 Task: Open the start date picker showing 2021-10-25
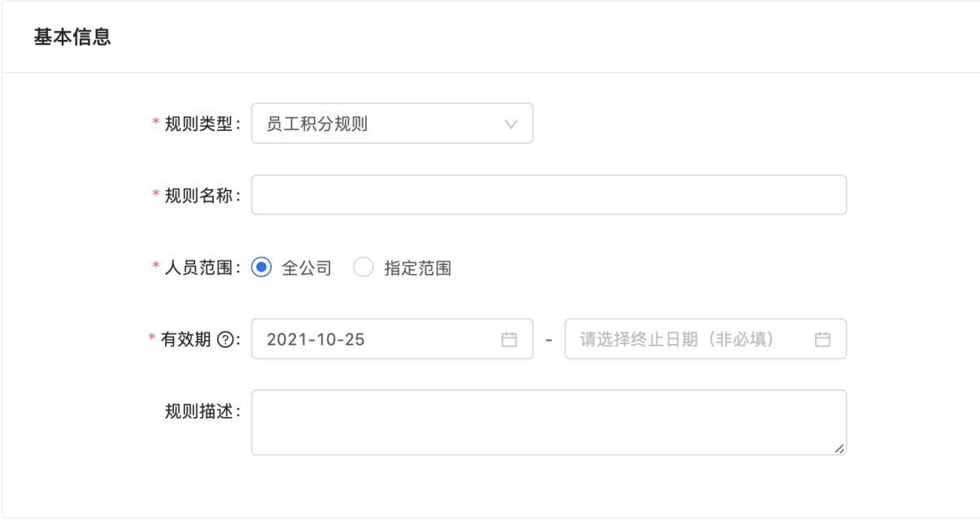374,339
